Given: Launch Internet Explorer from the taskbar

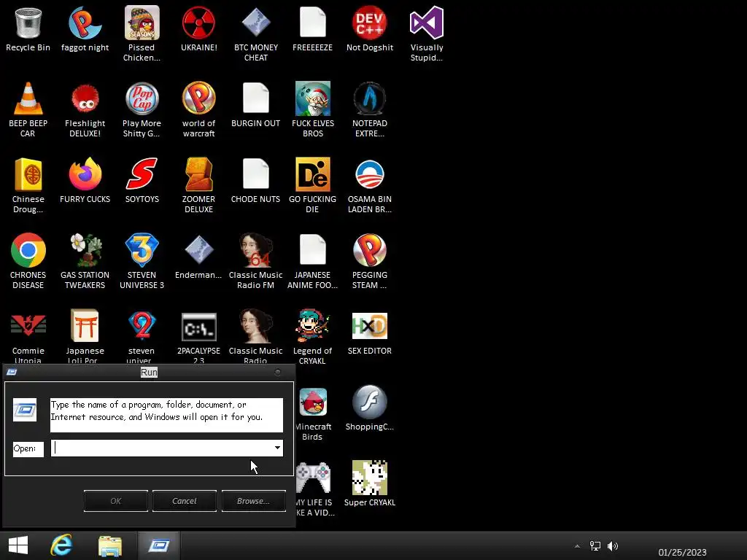Looking at the screenshot, I should [x=61, y=545].
